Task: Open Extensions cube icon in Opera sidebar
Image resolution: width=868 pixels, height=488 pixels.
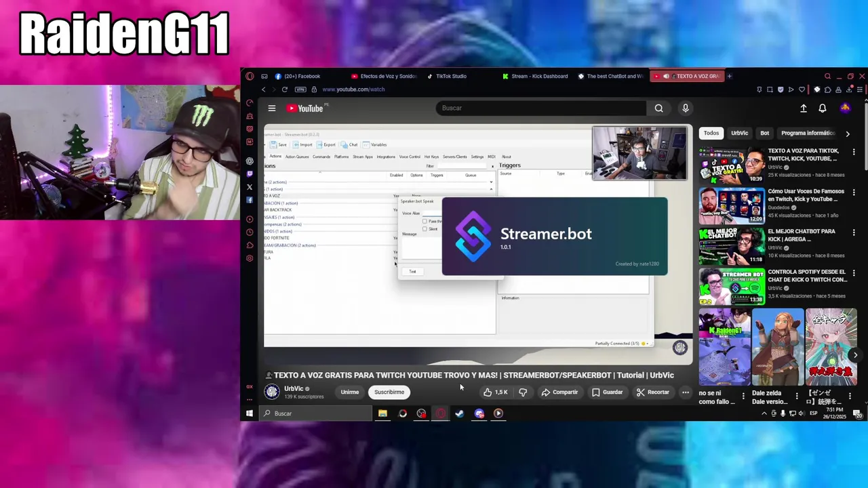Action: (250, 245)
